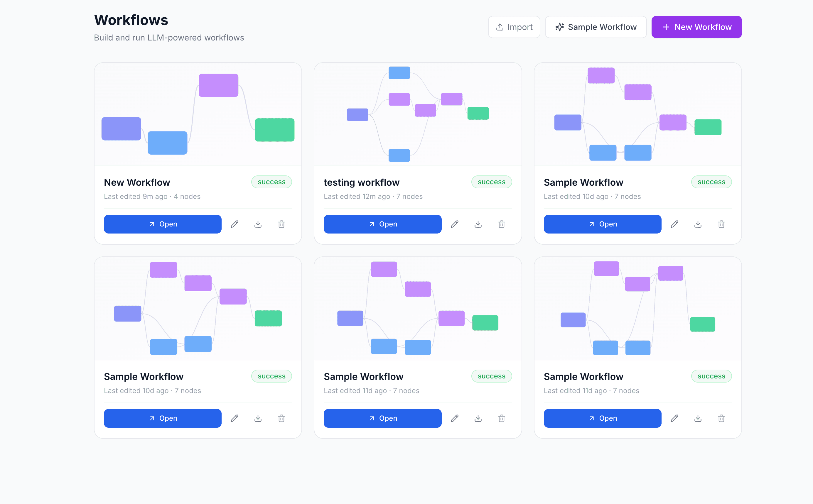Click the "testing workflow" title text

tap(362, 182)
